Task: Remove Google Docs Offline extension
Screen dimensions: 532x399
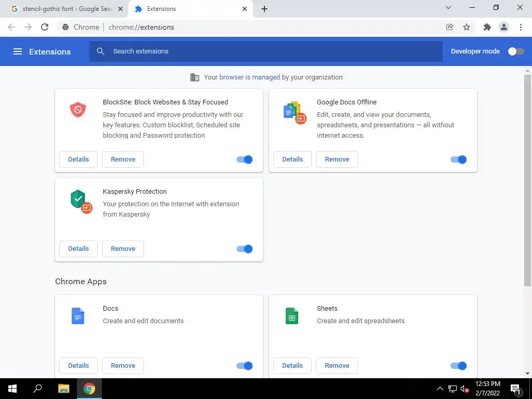Action: pyautogui.click(x=337, y=159)
